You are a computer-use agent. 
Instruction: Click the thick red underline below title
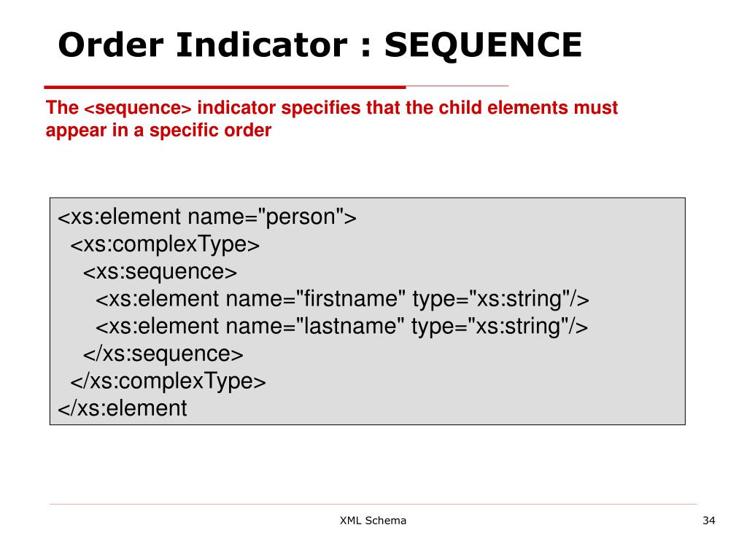[225, 87]
